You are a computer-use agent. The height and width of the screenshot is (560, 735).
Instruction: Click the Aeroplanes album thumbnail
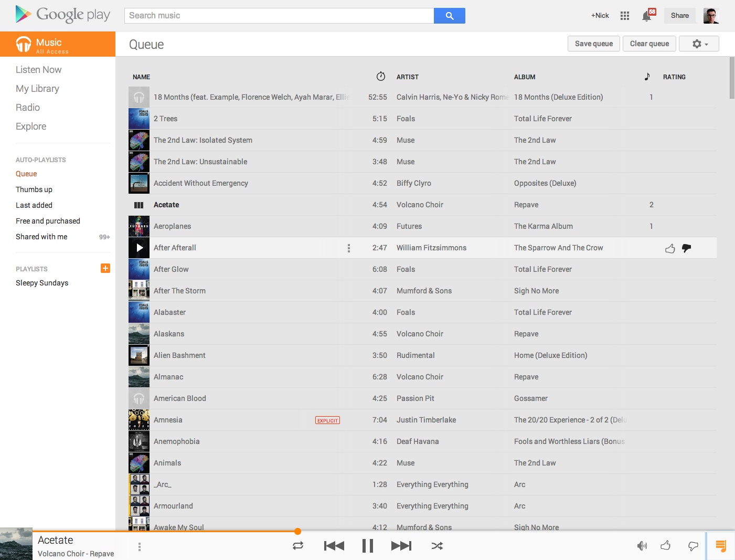[139, 226]
